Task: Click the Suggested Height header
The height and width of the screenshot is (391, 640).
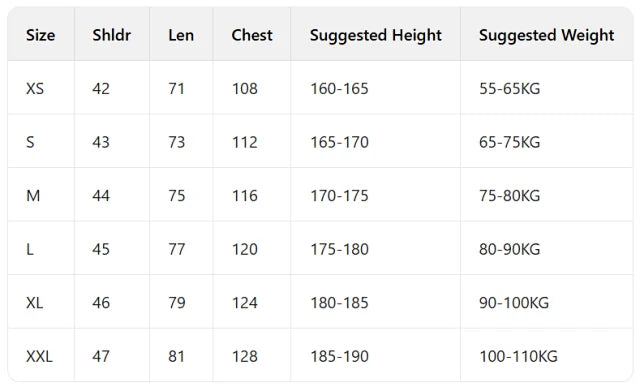Action: click(376, 36)
